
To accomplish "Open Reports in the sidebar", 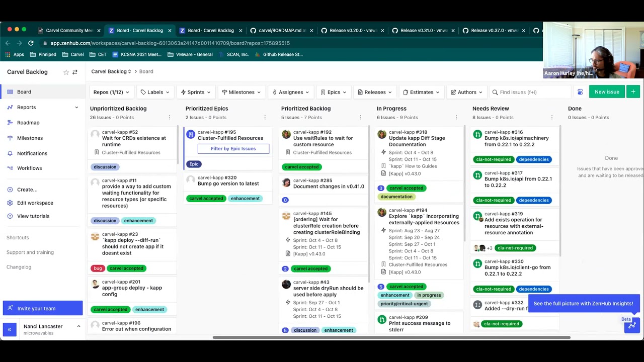I will click(26, 107).
